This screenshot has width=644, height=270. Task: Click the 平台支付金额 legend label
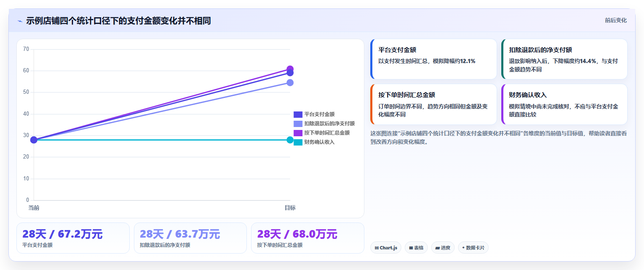pos(319,114)
